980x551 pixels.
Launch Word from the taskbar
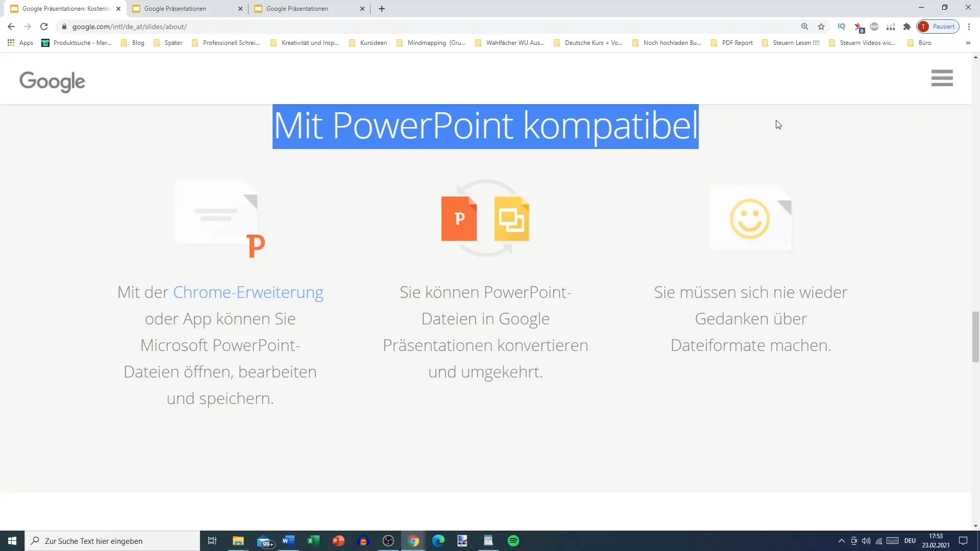coord(288,541)
